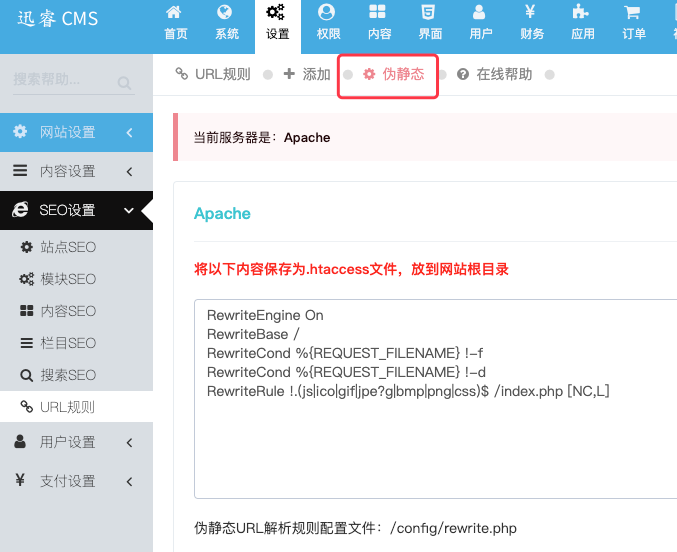Click the chevron arrow on 支付设置
677x552 pixels.
[x=130, y=482]
